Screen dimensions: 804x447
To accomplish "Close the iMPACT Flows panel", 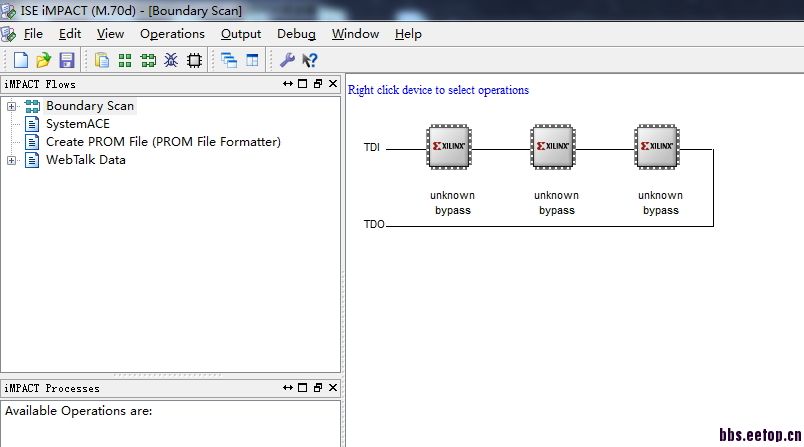I will click(x=333, y=84).
